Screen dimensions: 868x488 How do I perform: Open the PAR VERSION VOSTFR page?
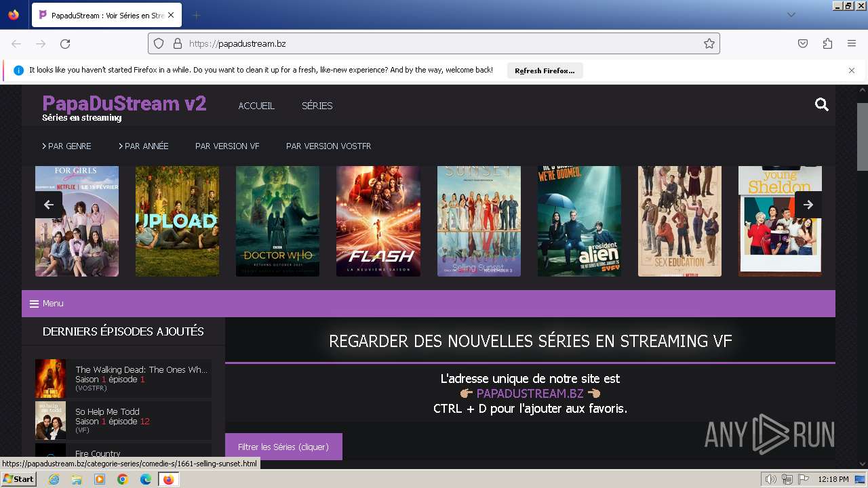[x=328, y=146]
